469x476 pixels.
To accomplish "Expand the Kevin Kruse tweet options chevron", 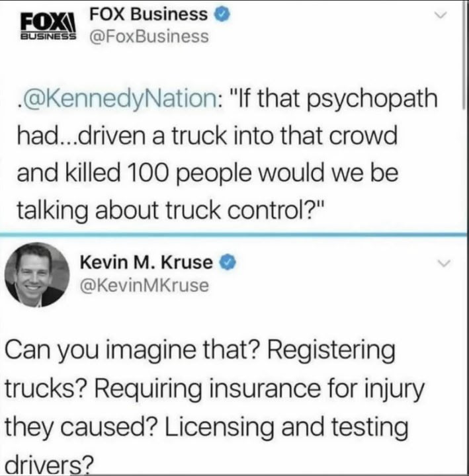I will point(444,264).
